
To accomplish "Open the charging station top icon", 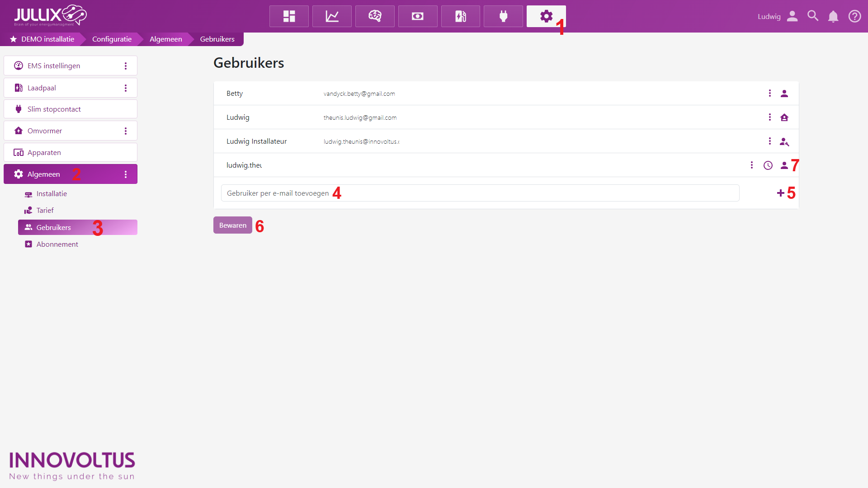I will pos(460,16).
